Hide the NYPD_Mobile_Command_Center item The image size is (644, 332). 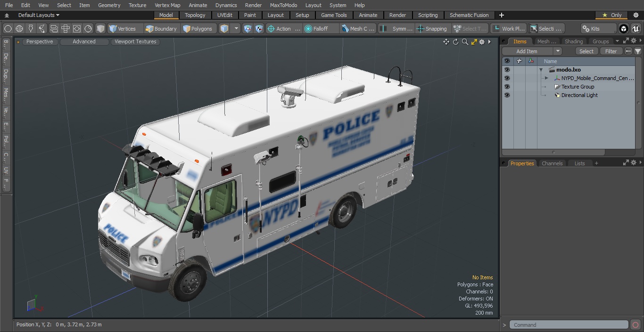[x=507, y=78]
